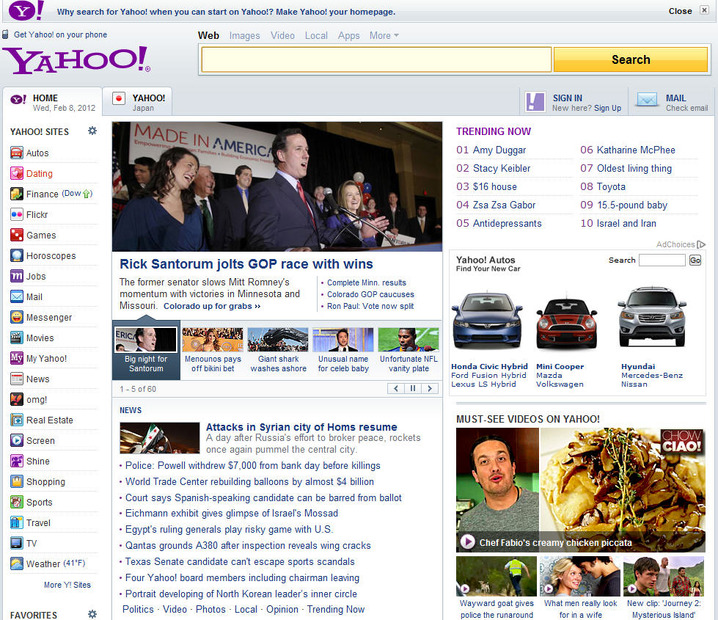Open the Dating heart icon
The width and height of the screenshot is (718, 620).
point(16,174)
